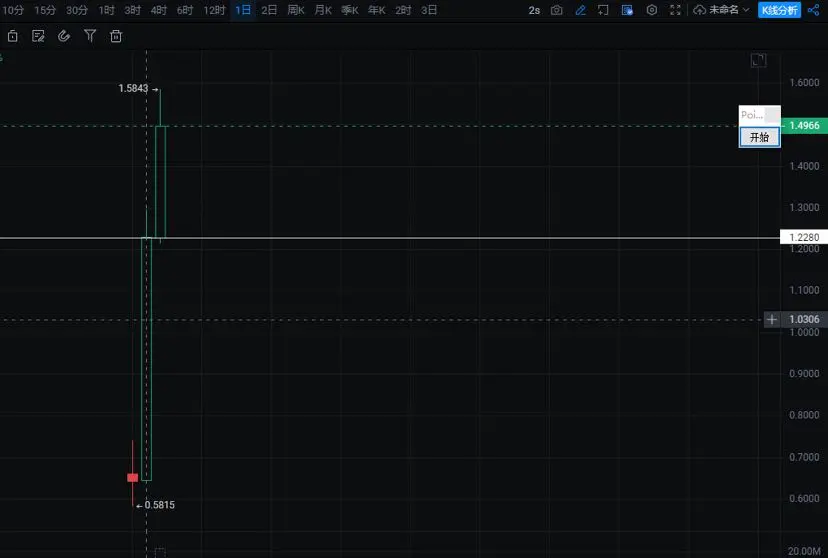
Task: Select the 2时 timeframe
Action: pyautogui.click(x=403, y=10)
